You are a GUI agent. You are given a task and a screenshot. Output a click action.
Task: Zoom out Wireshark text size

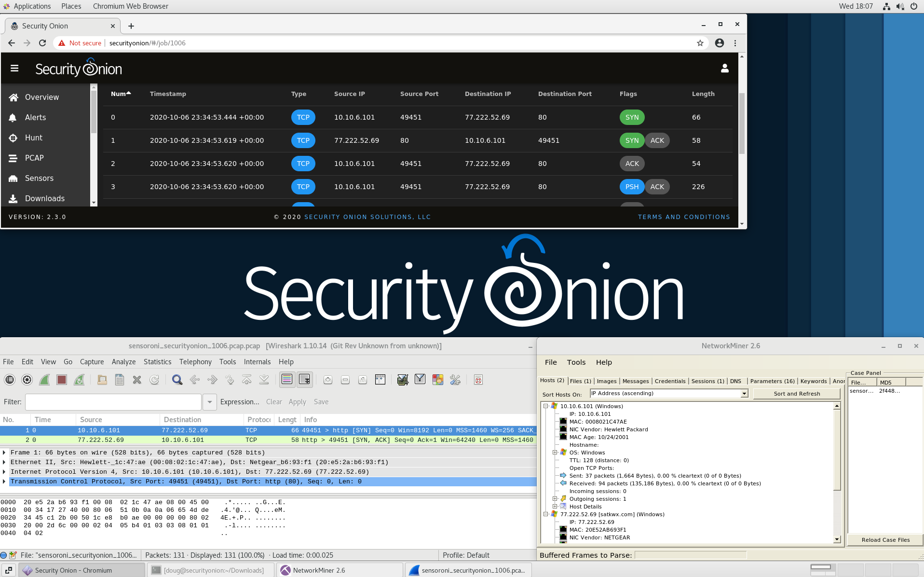coord(345,380)
